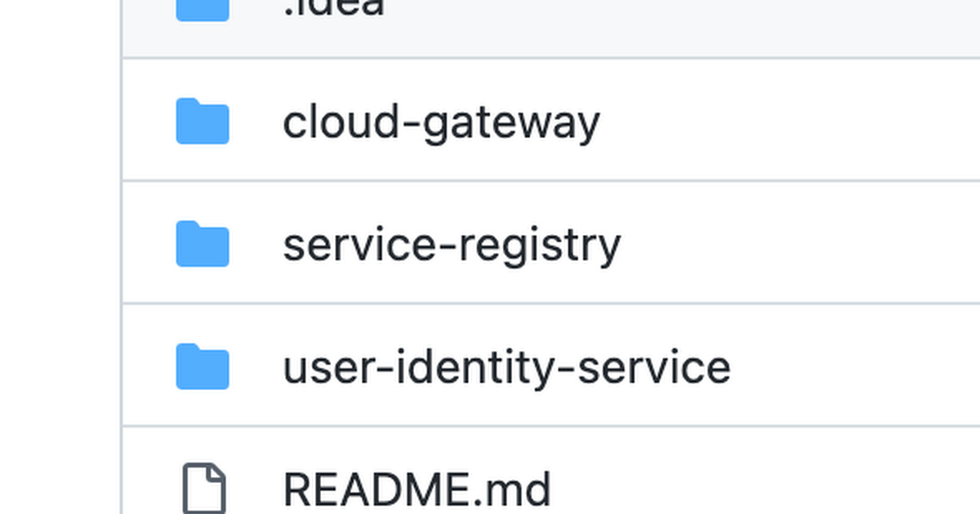
Task: Click the blue folder icon beside service-registry
Action: coord(202,243)
